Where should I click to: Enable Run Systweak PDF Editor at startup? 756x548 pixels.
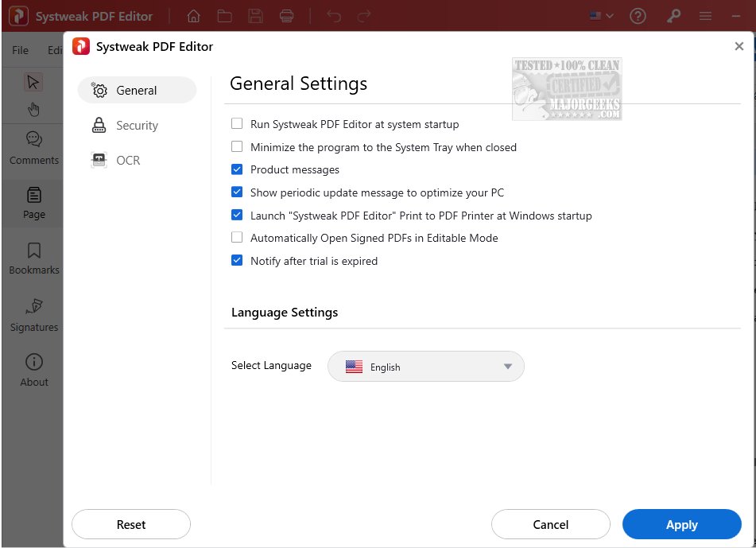coord(237,124)
